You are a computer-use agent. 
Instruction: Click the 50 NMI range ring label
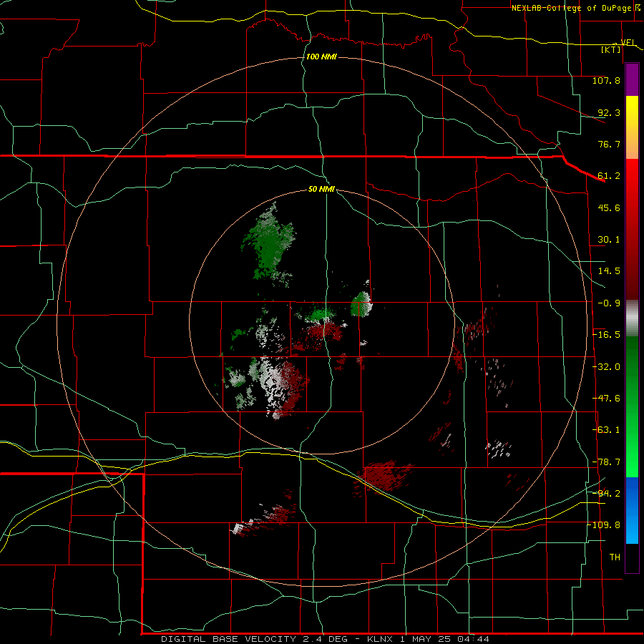(x=321, y=189)
